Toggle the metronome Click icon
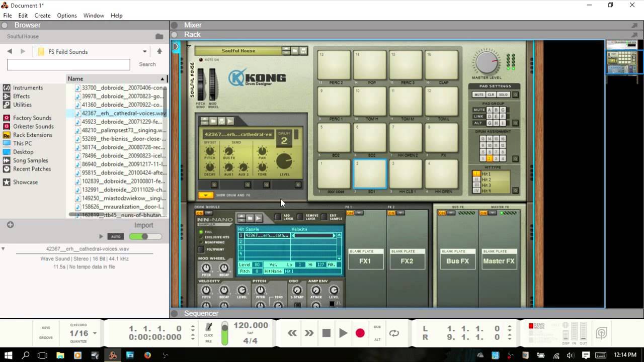 point(209,328)
